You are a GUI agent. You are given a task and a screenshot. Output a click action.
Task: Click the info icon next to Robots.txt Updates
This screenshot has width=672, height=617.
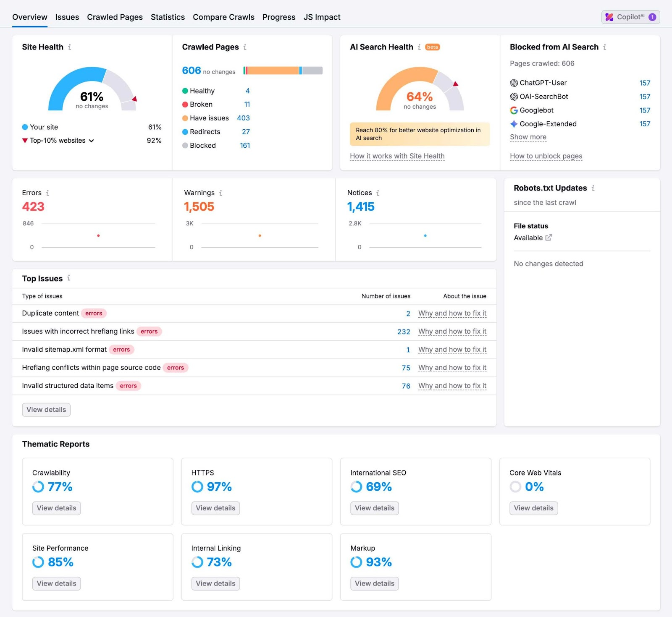click(x=593, y=188)
